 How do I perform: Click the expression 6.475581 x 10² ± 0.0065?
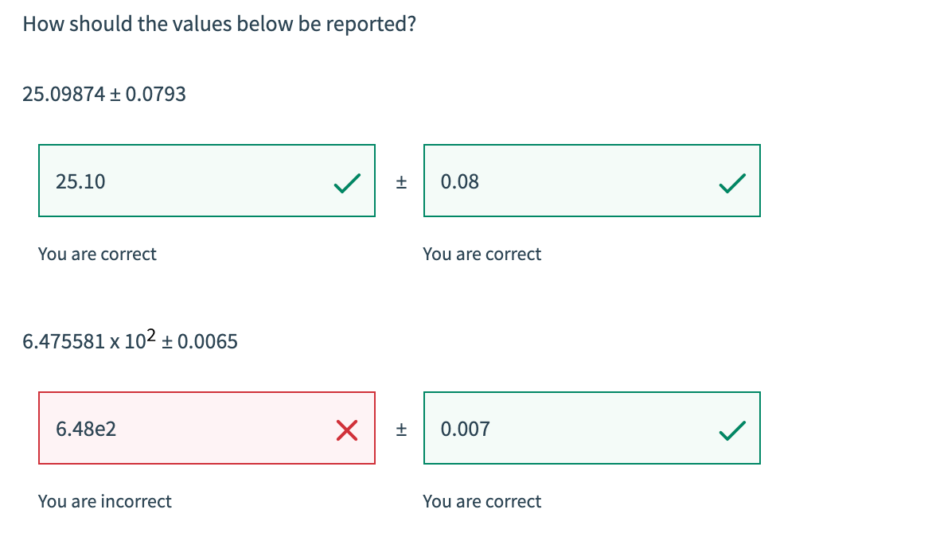coord(130,340)
